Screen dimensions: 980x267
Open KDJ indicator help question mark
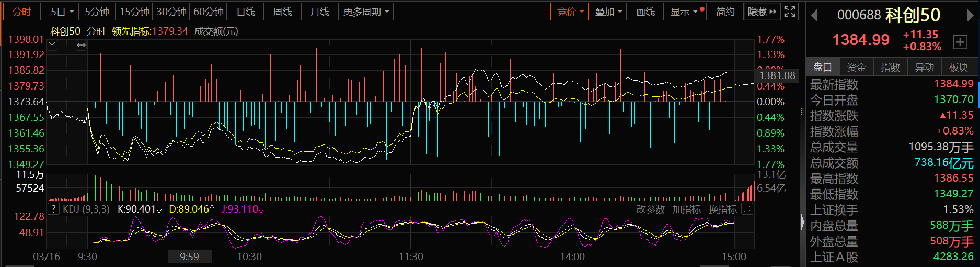pyautogui.click(x=53, y=209)
